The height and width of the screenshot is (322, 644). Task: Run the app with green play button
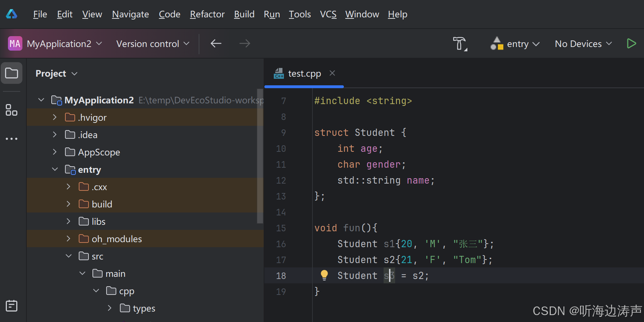pyautogui.click(x=631, y=44)
